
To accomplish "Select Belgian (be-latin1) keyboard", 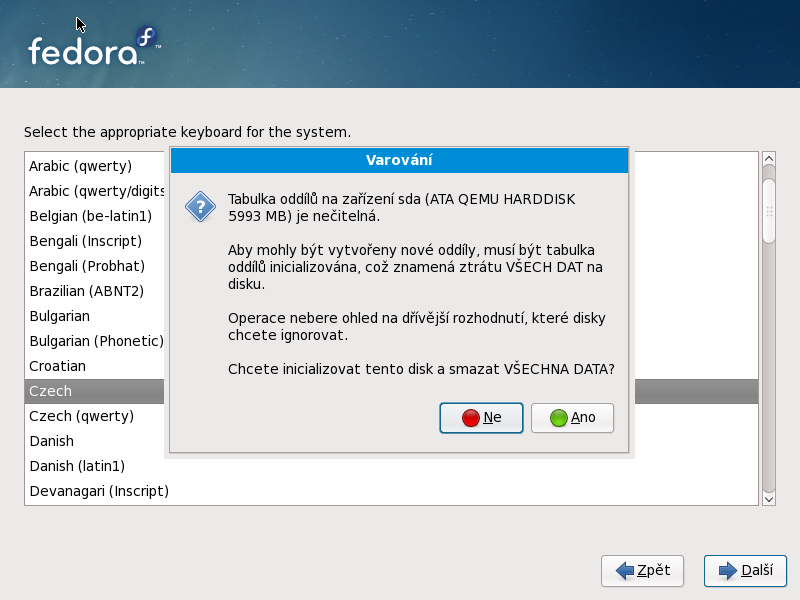I will tap(90, 216).
